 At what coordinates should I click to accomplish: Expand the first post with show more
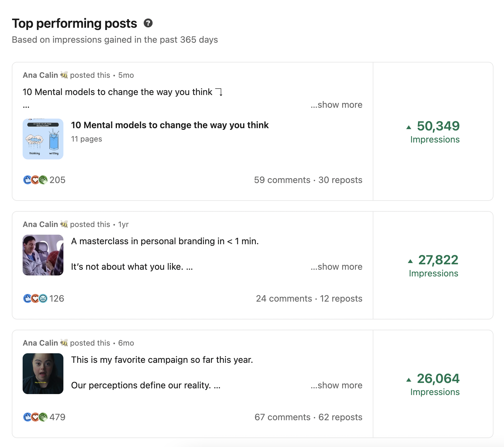pyautogui.click(x=336, y=105)
